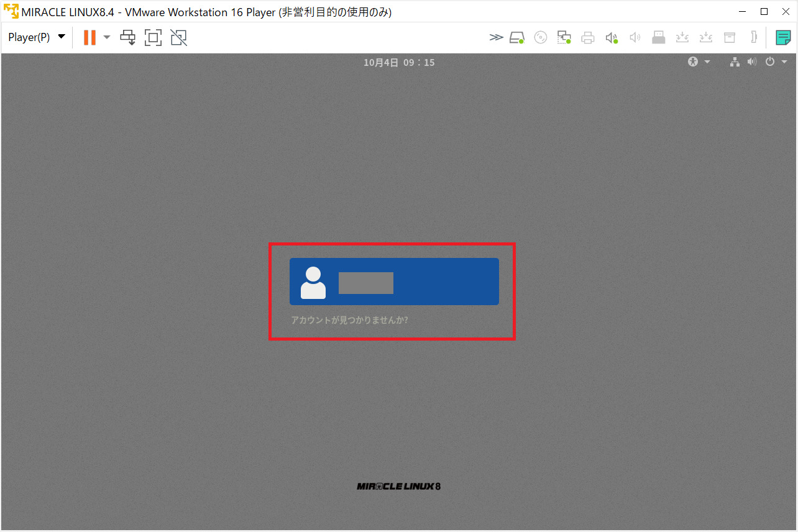The width and height of the screenshot is (798, 532).
Task: Open the green notes message icon
Action: 784,37
